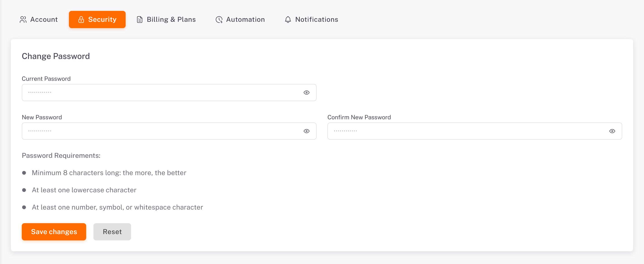
Task: Focus the Current Password input field
Action: [169, 93]
